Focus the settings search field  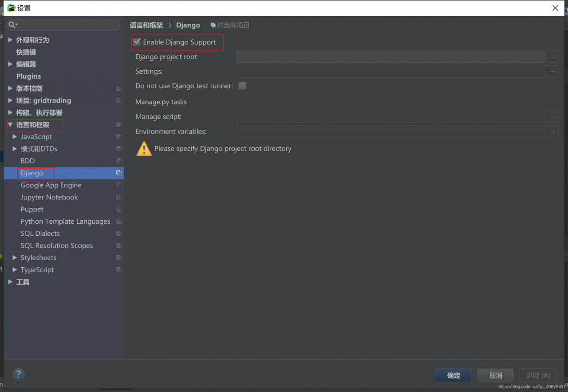click(63, 25)
